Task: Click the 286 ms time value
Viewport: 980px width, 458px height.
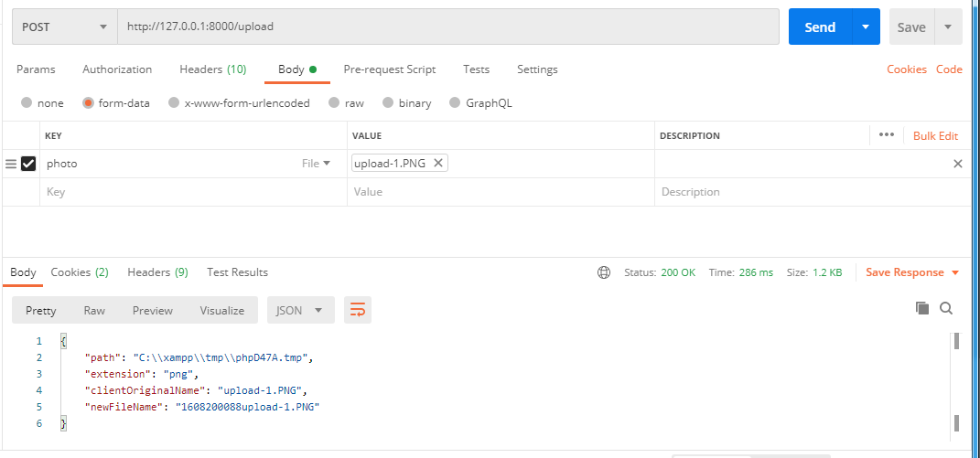Action: [x=756, y=272]
